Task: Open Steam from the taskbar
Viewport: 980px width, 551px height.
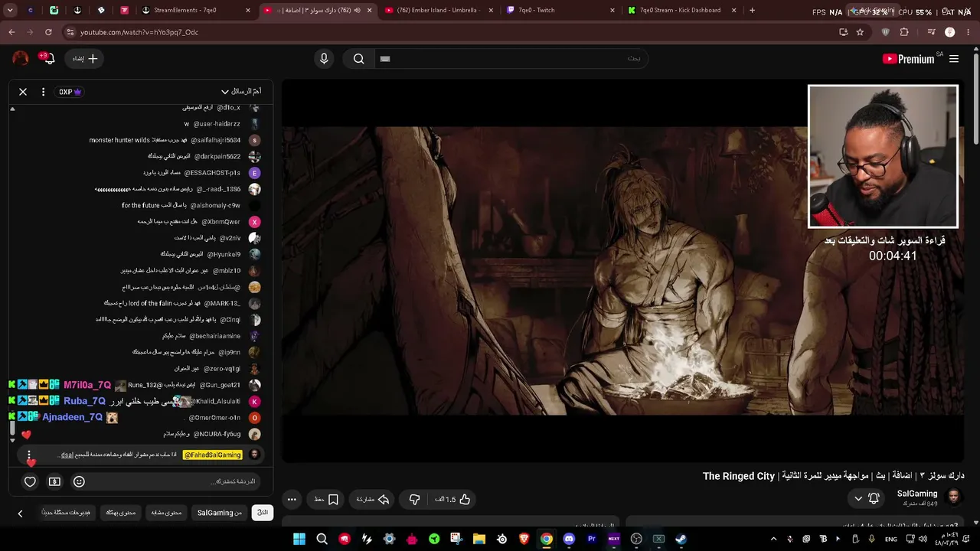Action: coord(681,539)
